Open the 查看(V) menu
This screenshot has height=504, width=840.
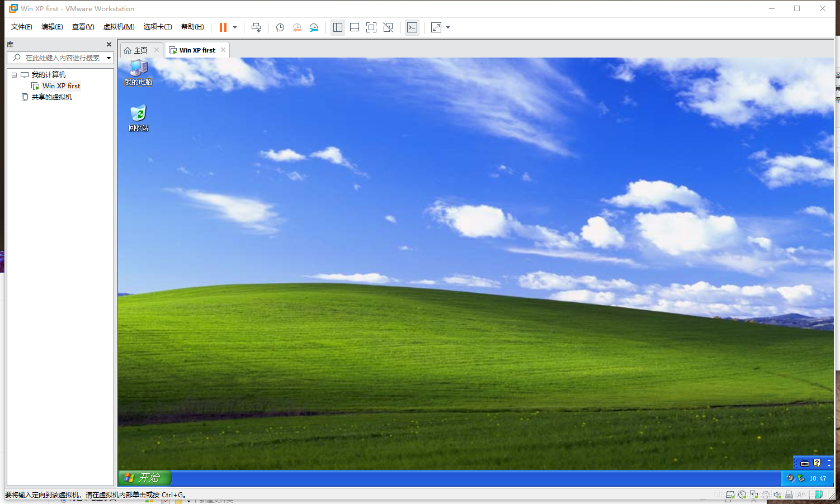tap(83, 27)
